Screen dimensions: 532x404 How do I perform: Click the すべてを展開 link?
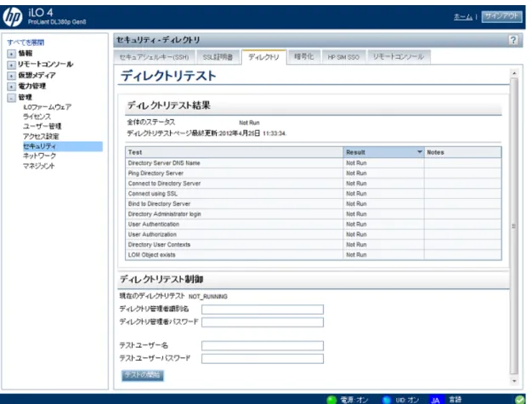coord(25,43)
